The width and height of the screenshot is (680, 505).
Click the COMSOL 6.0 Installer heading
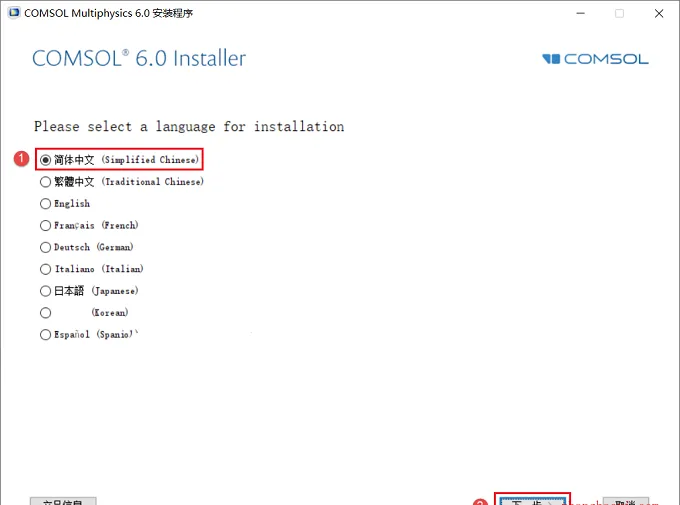(139, 59)
